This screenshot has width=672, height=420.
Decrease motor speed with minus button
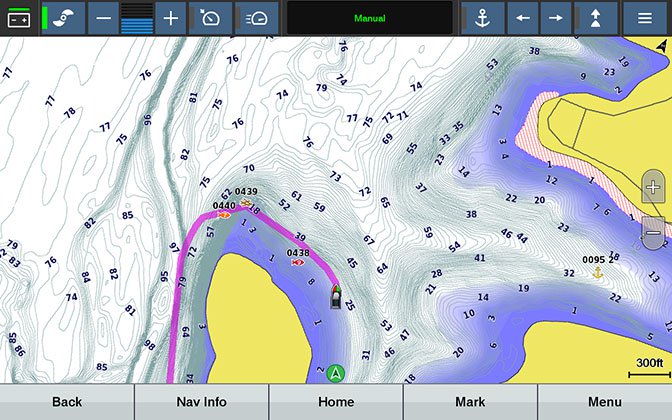(103, 18)
